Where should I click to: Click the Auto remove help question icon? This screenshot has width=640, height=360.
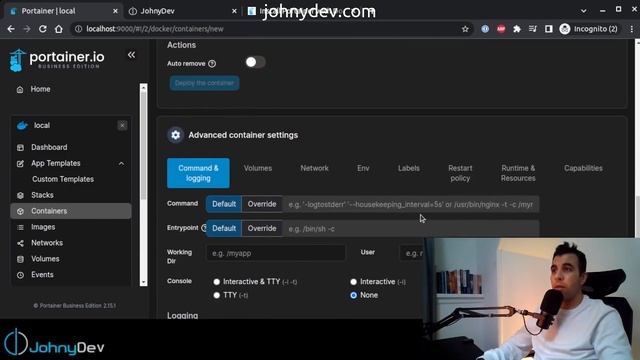212,64
